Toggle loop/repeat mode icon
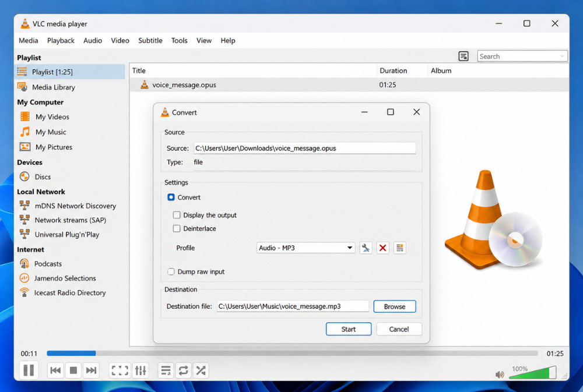Viewport: 583px width, 392px height. [x=183, y=370]
